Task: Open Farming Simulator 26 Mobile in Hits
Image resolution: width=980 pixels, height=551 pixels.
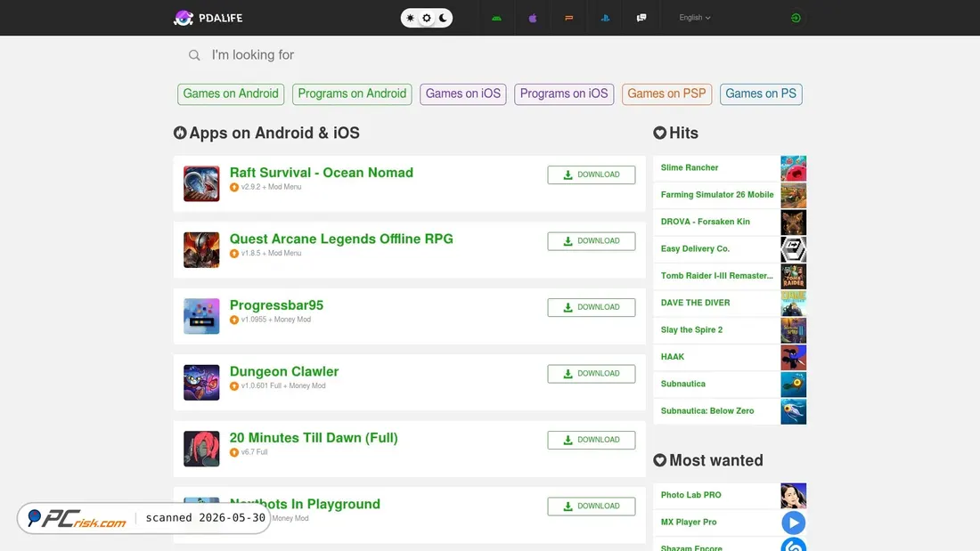Action: pyautogui.click(x=717, y=194)
